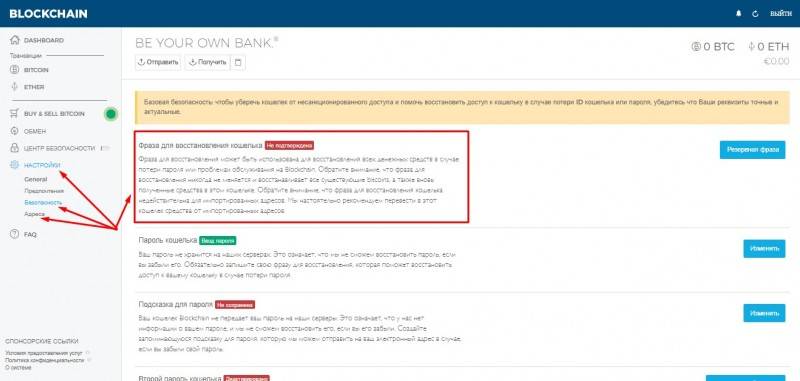Click Выйти logout link
Screen dimensions: 800x381
(781, 14)
